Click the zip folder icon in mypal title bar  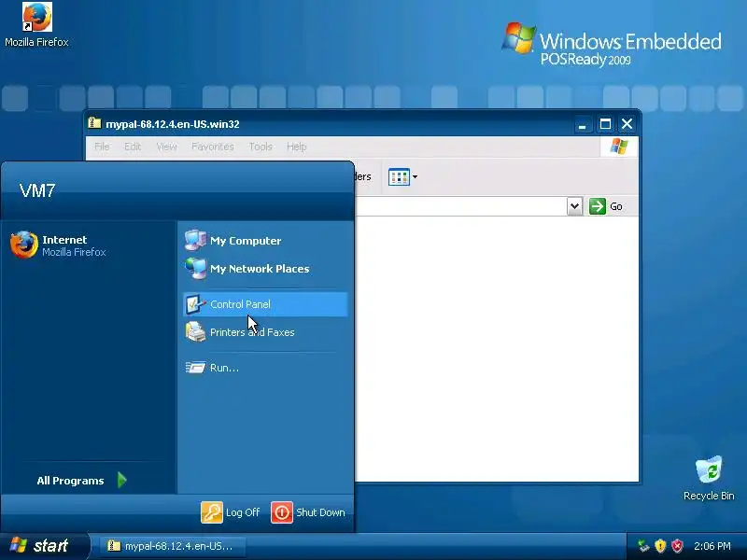[94, 123]
